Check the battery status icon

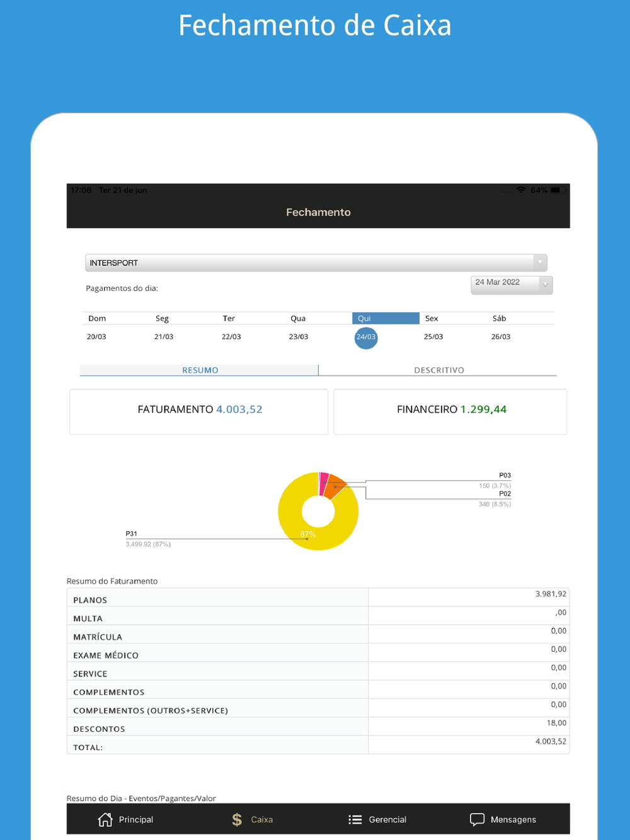coord(558,190)
